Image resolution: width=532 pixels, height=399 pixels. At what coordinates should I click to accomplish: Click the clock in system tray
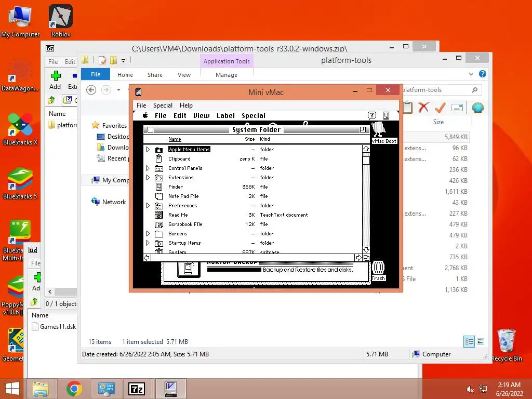(509, 389)
